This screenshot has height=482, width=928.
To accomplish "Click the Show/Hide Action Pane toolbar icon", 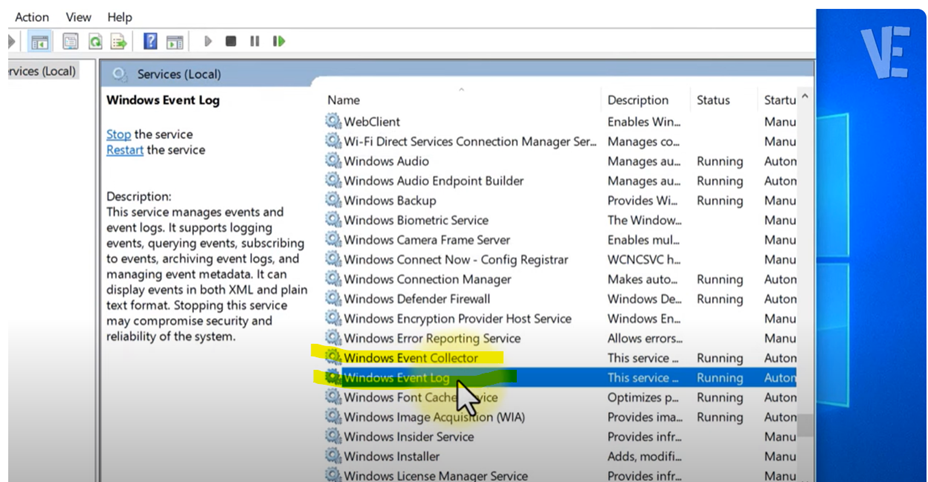I will click(175, 41).
